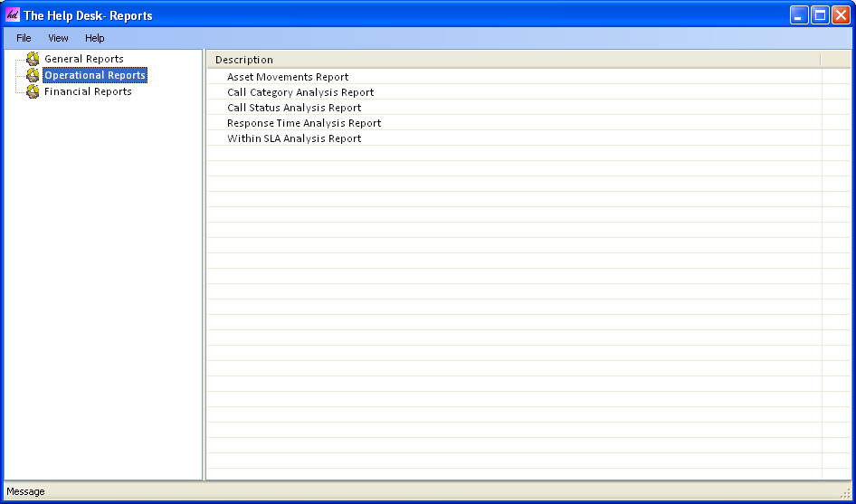
Task: Click the General Reports tree icon
Action: [x=33, y=59]
